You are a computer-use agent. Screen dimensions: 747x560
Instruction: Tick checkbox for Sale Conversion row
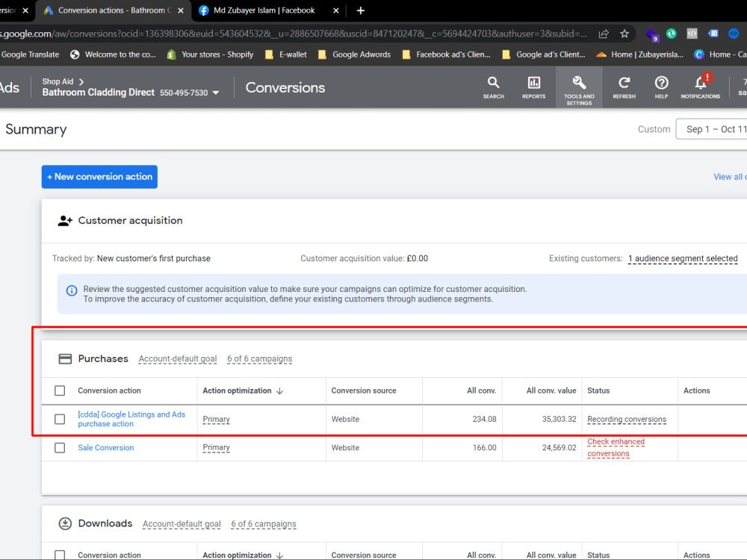60,448
